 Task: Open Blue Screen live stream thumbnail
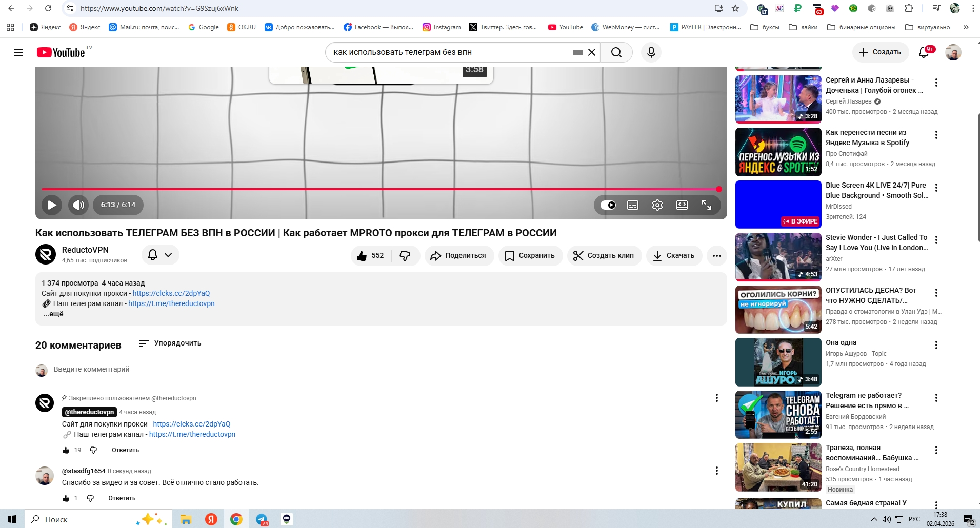778,205
